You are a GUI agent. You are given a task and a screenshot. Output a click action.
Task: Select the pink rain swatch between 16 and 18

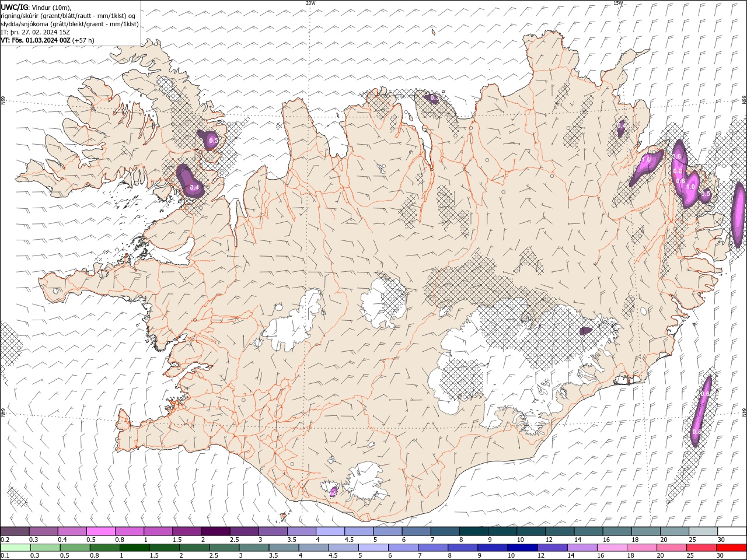coord(612,548)
